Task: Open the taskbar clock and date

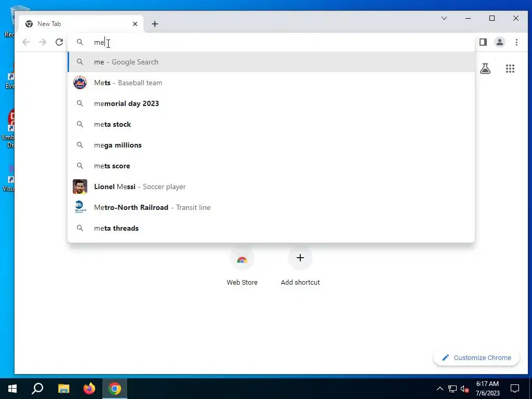Action: tap(487, 389)
